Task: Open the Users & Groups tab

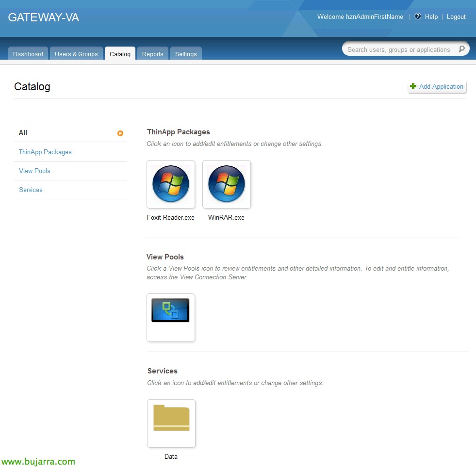Action: coord(76,54)
